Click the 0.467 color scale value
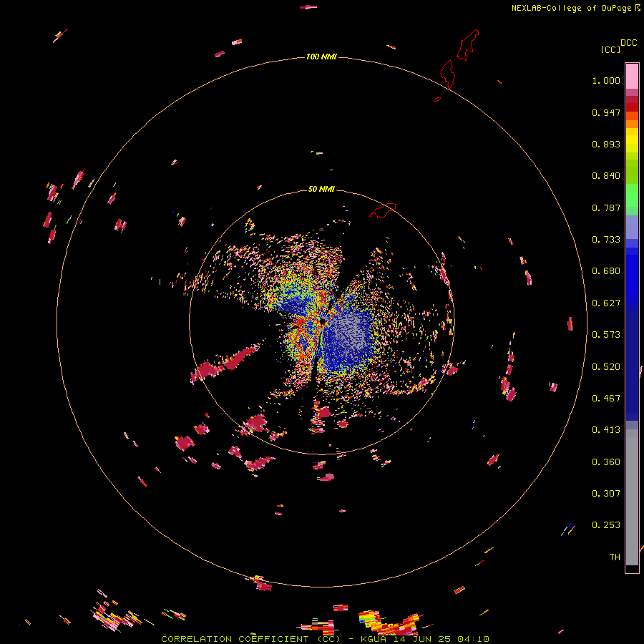This screenshot has height=644, width=644. click(606, 399)
